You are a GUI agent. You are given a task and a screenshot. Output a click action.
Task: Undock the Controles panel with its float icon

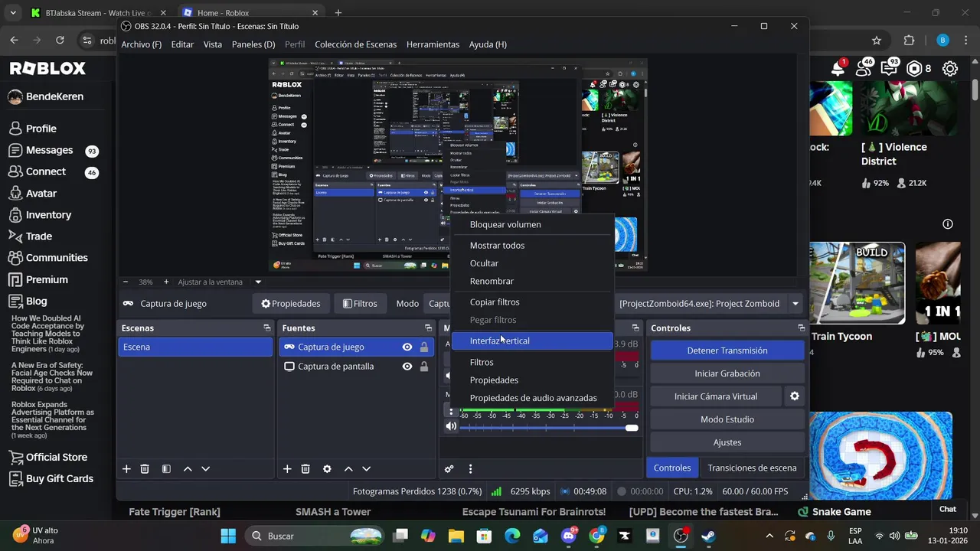pos(801,328)
